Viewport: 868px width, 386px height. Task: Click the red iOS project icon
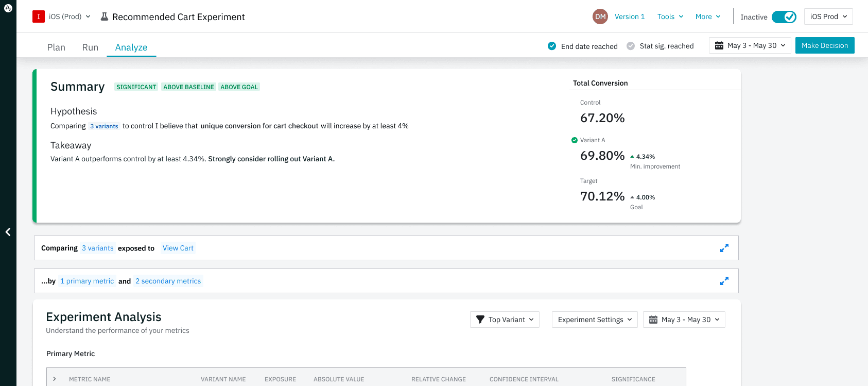click(x=39, y=16)
